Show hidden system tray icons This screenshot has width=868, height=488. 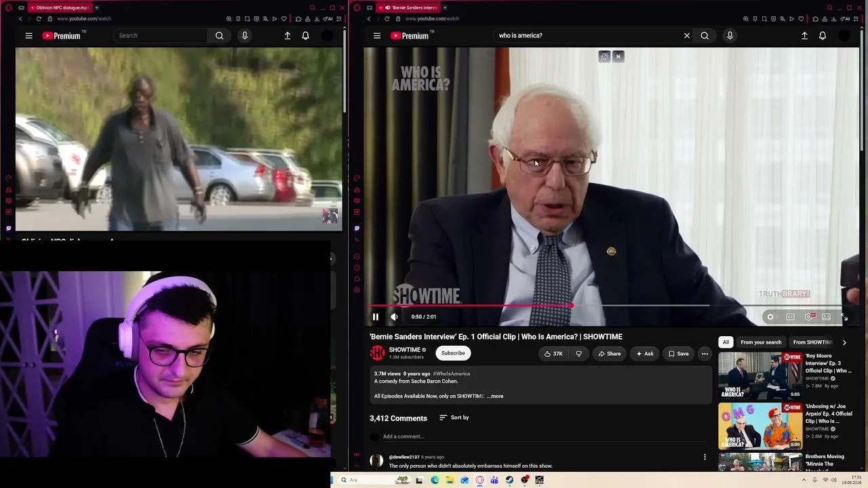click(x=804, y=480)
